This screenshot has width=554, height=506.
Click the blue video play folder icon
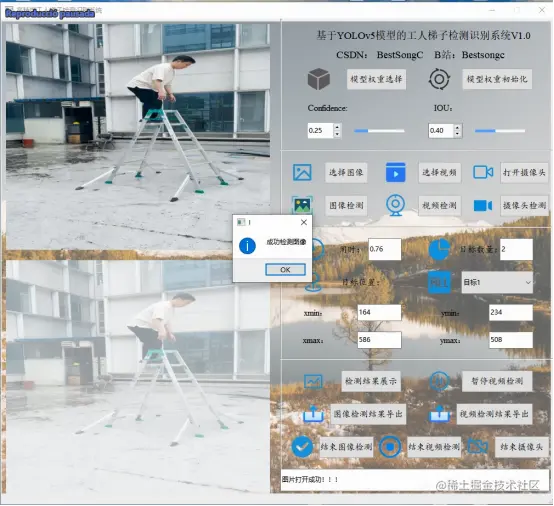(x=395, y=172)
